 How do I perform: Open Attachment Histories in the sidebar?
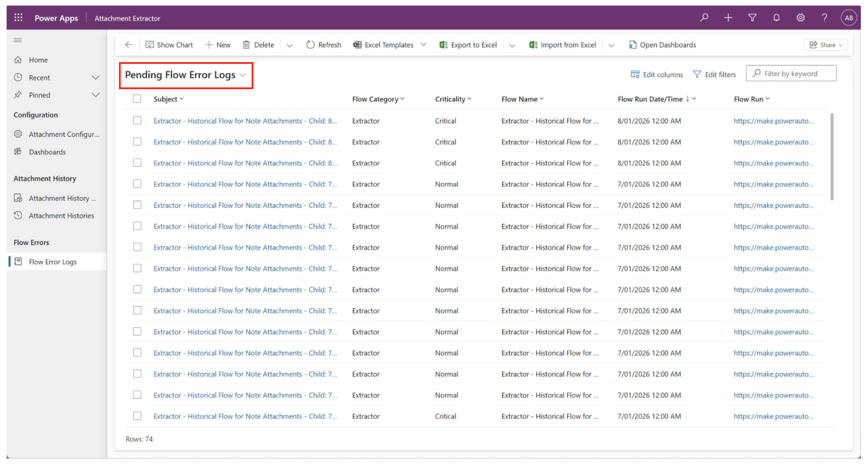click(61, 216)
